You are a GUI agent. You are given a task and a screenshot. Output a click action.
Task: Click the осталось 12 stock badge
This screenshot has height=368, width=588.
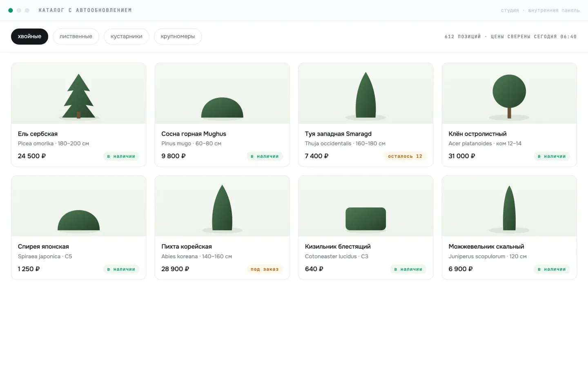coord(405,156)
